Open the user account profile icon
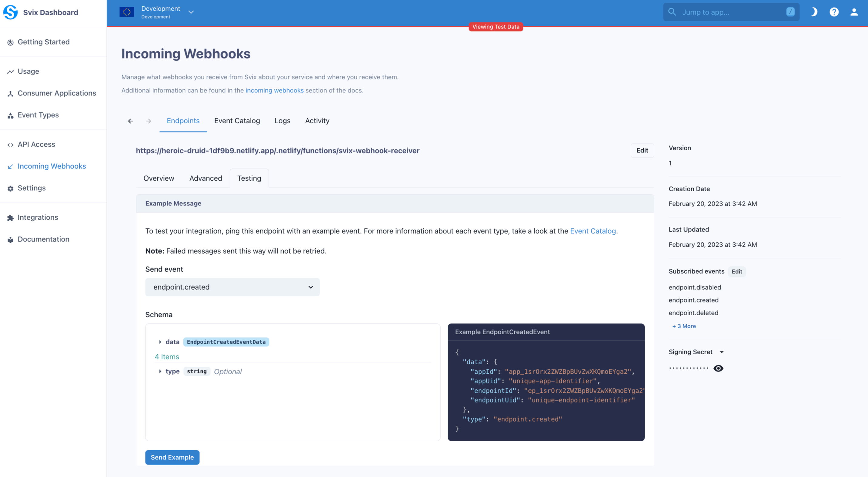868x477 pixels. [x=854, y=12]
